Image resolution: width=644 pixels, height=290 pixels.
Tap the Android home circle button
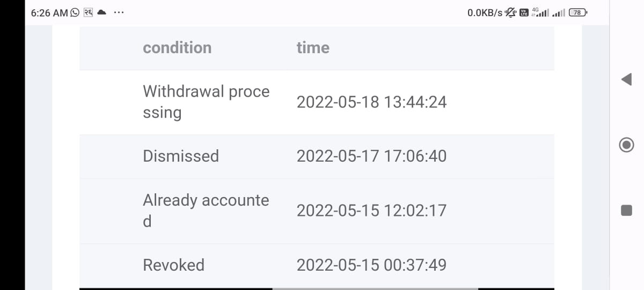coord(626,144)
